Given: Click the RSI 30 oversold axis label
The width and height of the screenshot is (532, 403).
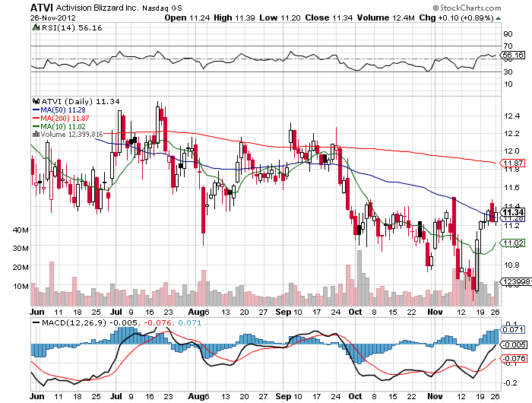Looking at the screenshot, I should (x=508, y=71).
